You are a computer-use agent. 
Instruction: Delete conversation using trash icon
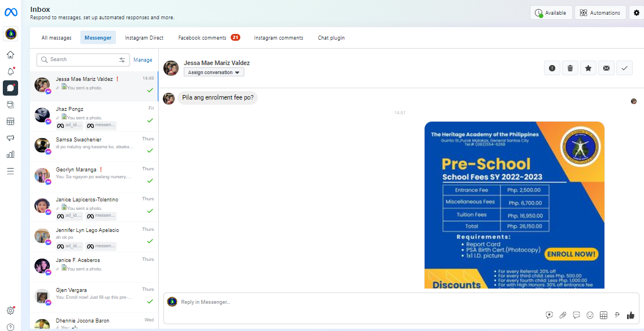[570, 68]
